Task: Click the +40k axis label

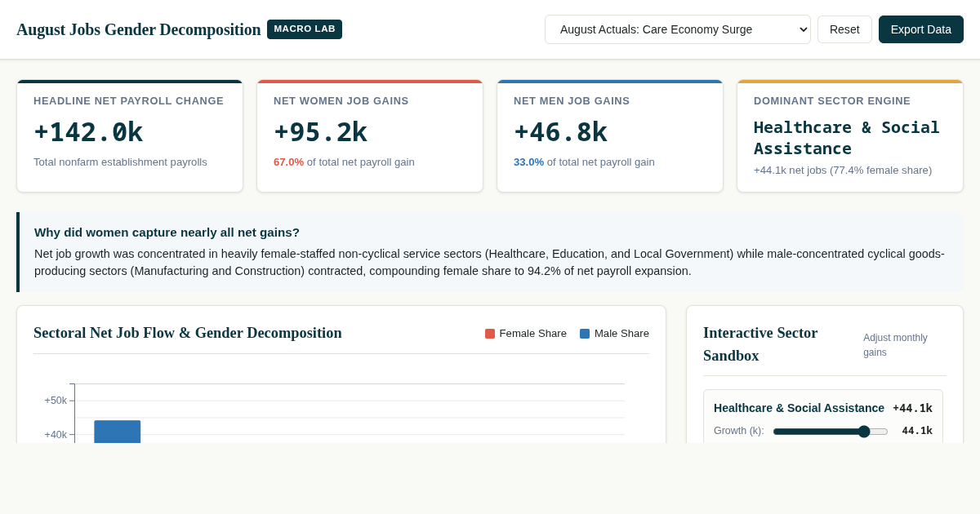Action: point(56,435)
